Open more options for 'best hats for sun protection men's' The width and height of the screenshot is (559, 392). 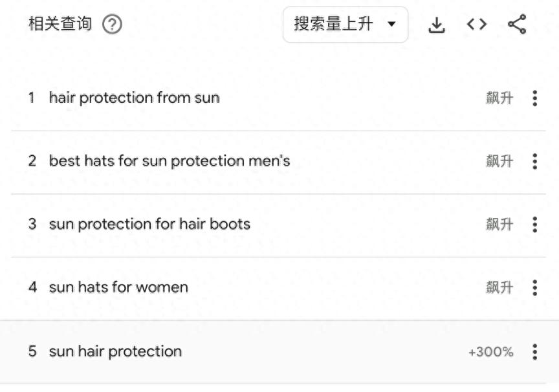534,161
